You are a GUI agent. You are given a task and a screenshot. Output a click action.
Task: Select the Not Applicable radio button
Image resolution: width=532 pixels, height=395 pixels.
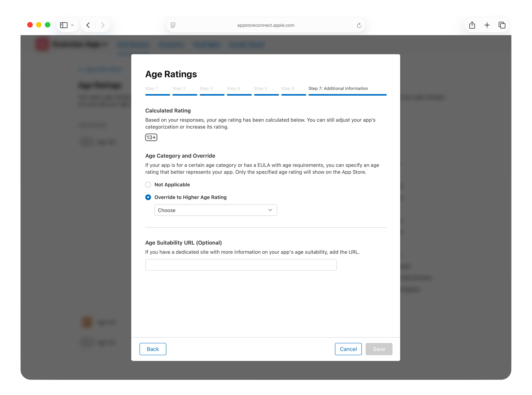(x=148, y=185)
